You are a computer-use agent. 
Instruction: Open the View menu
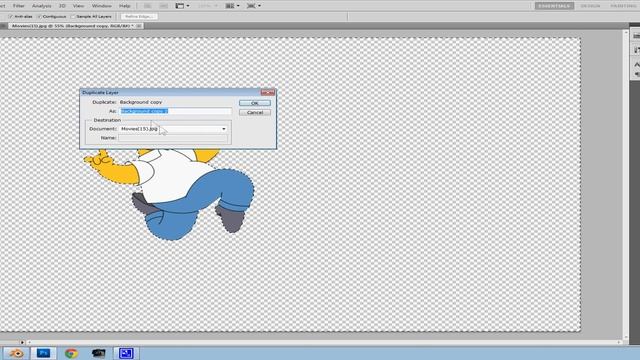[x=78, y=6]
